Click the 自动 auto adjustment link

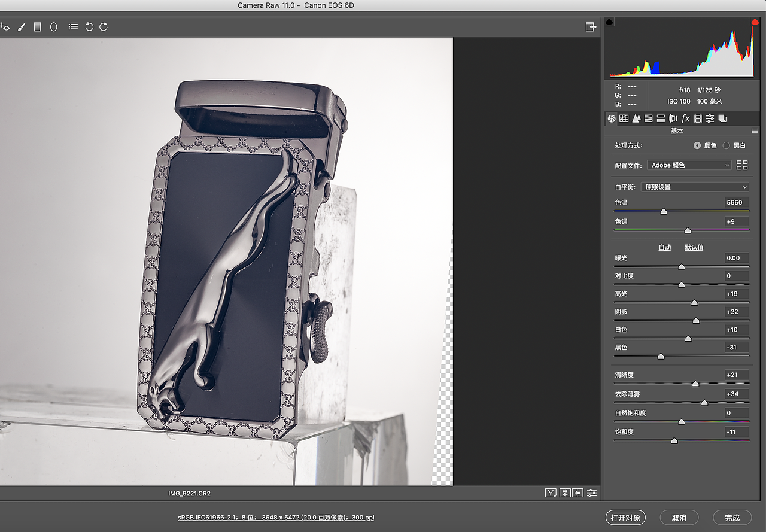pyautogui.click(x=664, y=247)
